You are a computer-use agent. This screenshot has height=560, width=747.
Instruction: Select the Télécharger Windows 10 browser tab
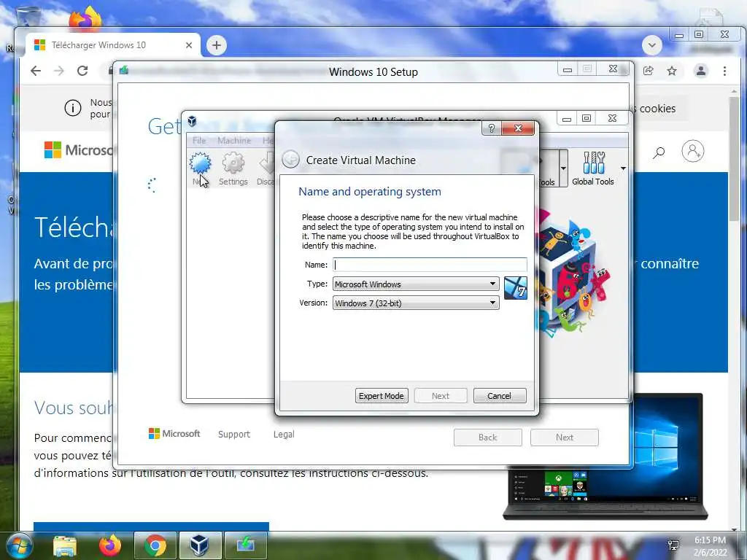pos(113,45)
